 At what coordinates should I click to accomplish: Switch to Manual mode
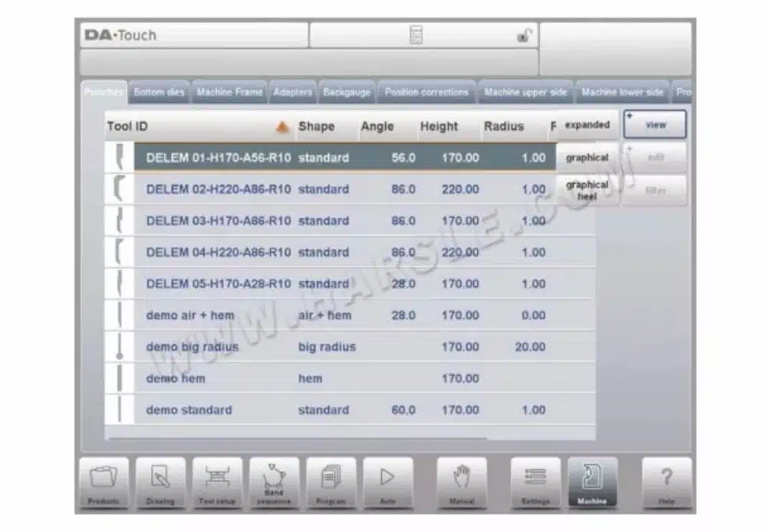click(x=462, y=483)
